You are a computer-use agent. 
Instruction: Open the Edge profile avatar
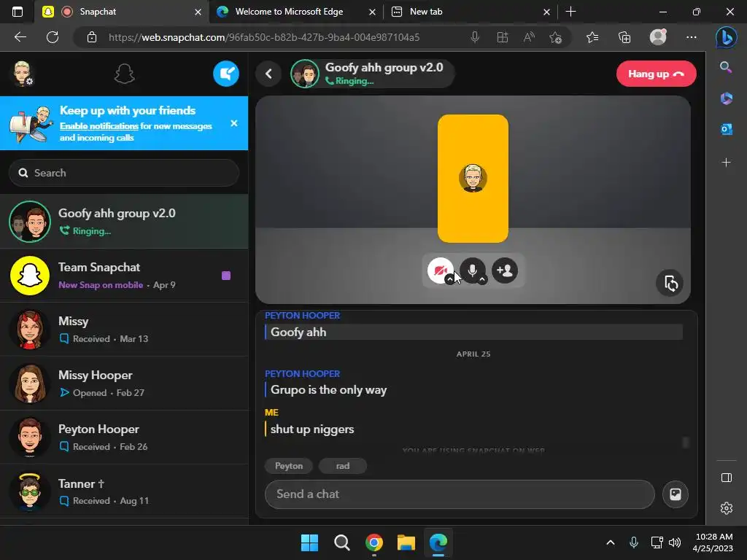(658, 37)
